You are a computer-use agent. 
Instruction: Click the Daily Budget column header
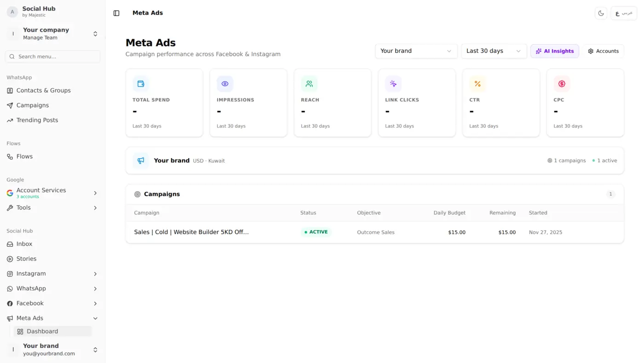pos(449,213)
